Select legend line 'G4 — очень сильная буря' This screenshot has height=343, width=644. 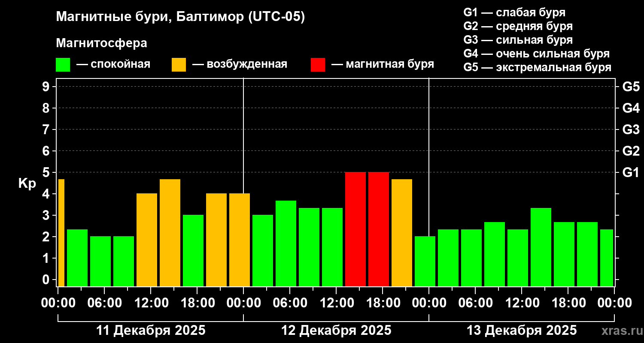coord(536,54)
